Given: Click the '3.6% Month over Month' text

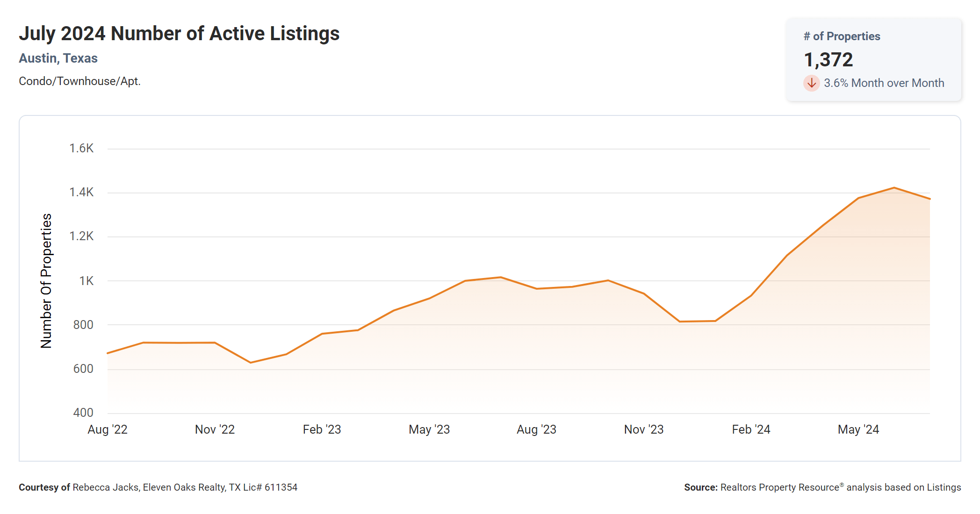Looking at the screenshot, I should coord(883,83).
